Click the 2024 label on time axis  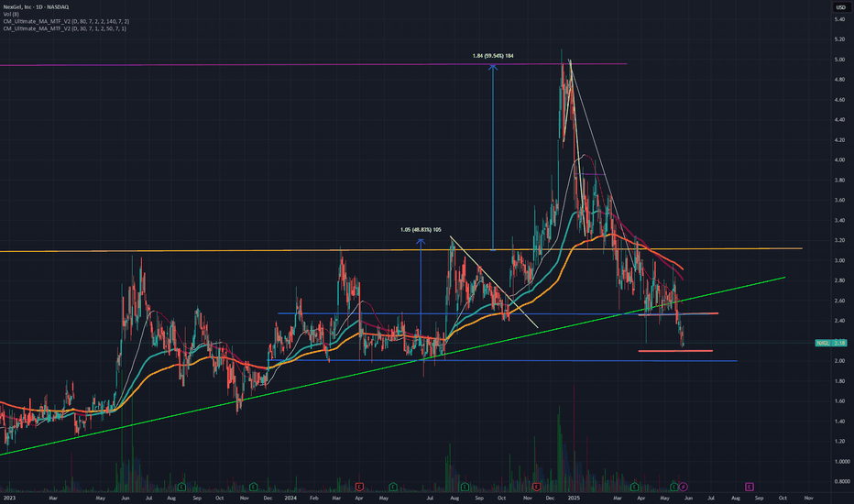click(x=290, y=498)
